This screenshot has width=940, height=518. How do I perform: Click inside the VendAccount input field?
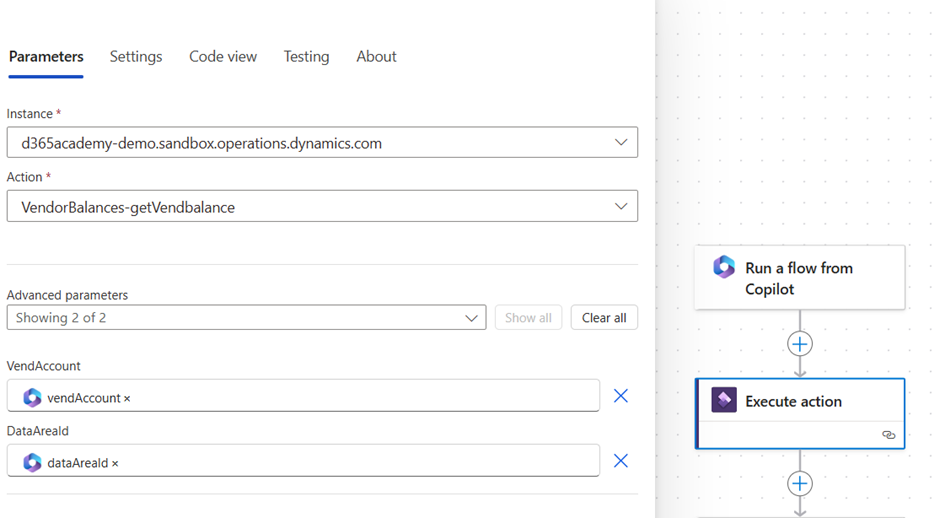click(x=360, y=397)
